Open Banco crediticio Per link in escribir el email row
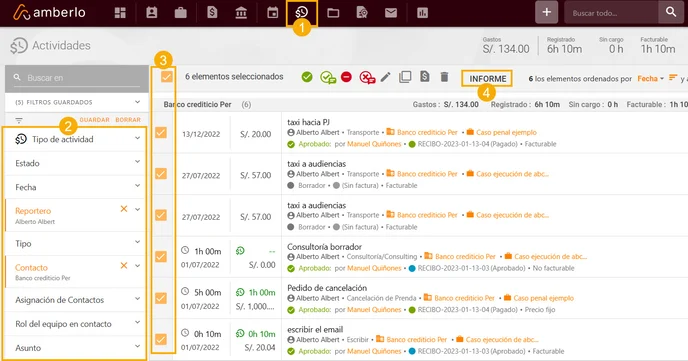The height and width of the screenshot is (361, 688). pyautogui.click(x=416, y=340)
